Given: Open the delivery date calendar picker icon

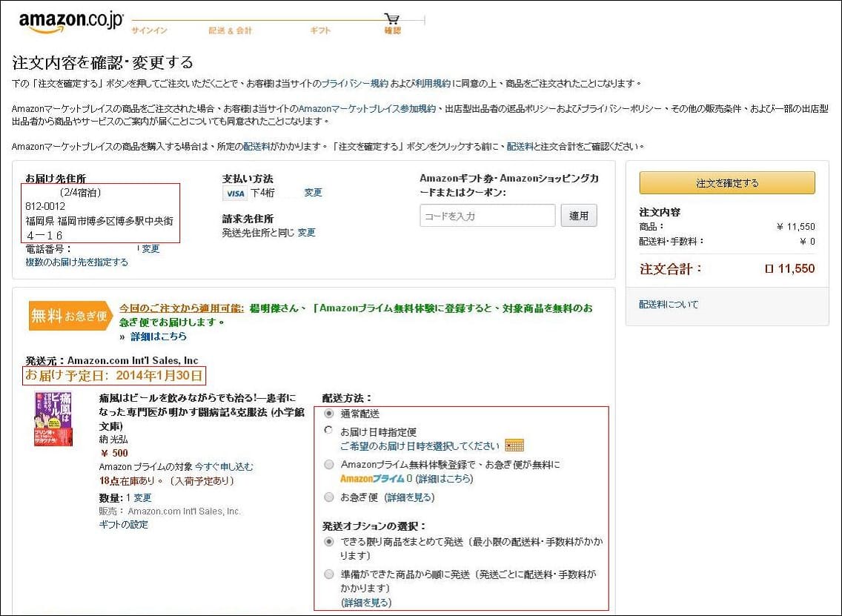Looking at the screenshot, I should pos(514,445).
